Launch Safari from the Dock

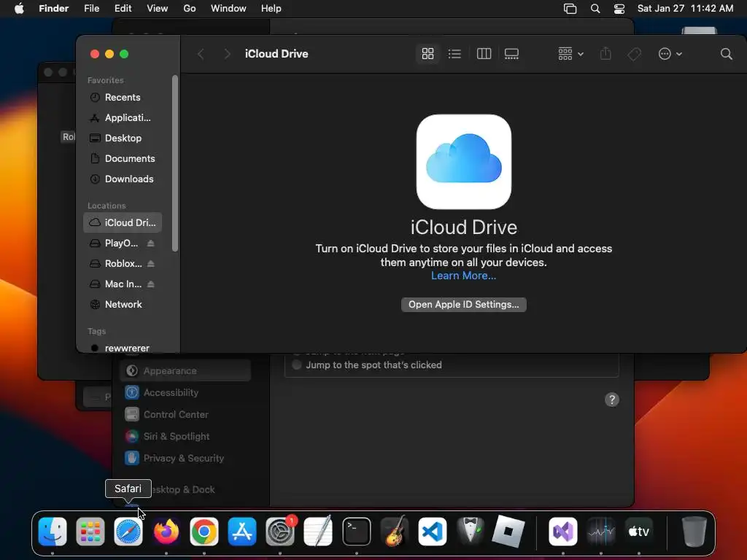click(128, 532)
